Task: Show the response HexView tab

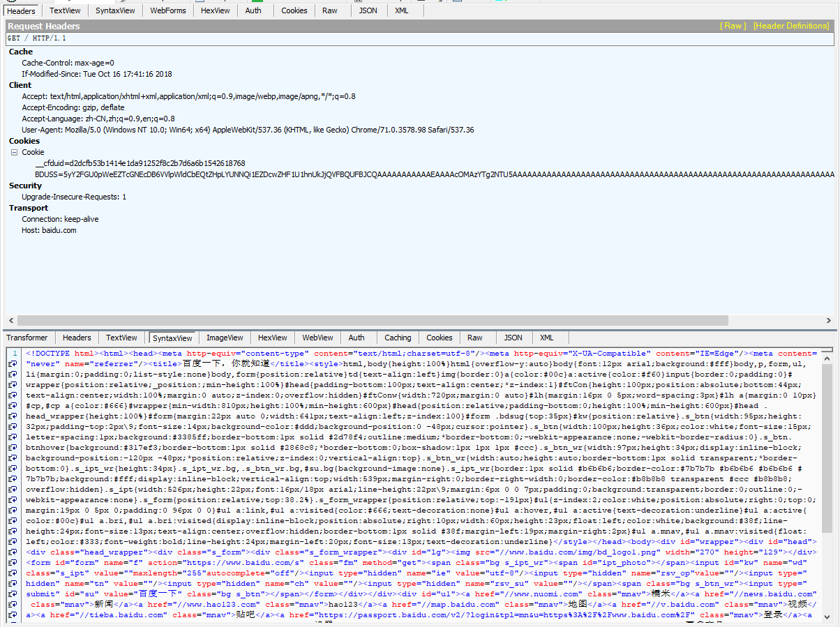Action: tap(273, 338)
